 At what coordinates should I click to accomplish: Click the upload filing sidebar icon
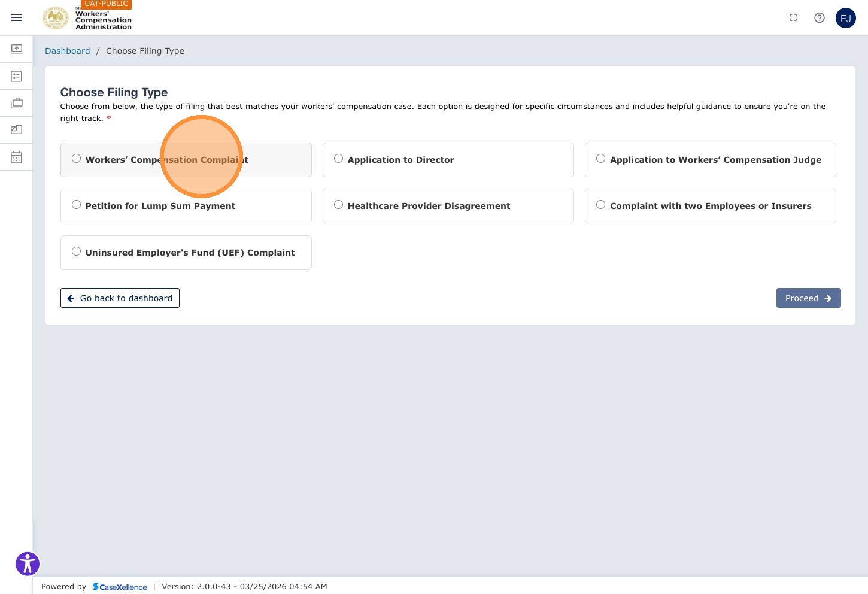pyautogui.click(x=17, y=49)
